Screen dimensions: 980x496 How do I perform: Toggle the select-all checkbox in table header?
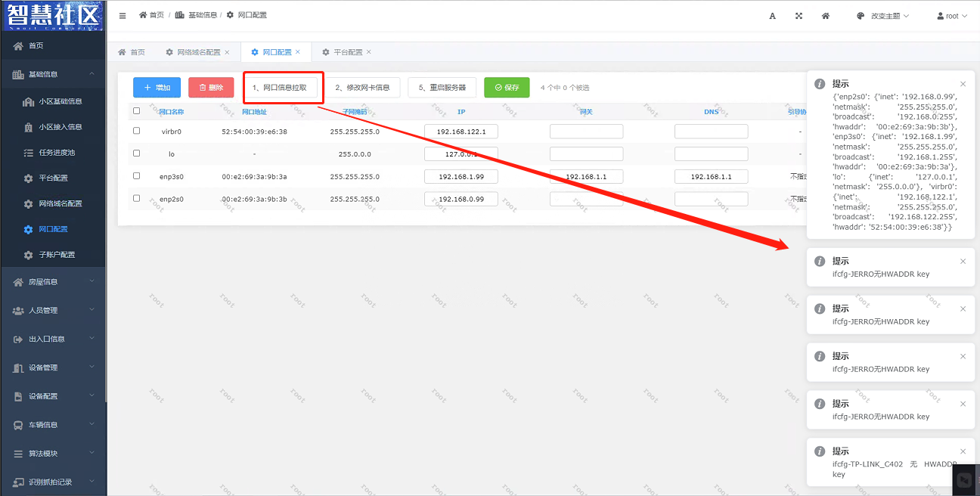click(x=137, y=111)
